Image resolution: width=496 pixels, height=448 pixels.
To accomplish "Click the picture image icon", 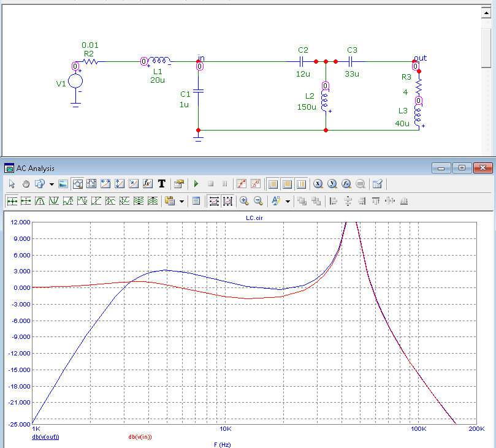I will pos(63,184).
